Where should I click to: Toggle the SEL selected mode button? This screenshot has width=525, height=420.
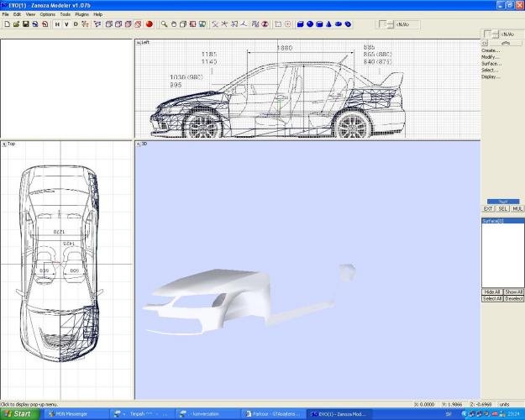(x=501, y=208)
